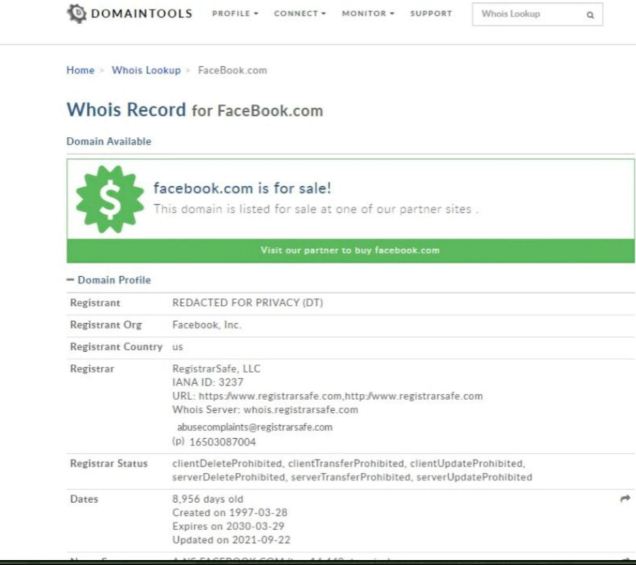
Task: Click 'Whois Server: whois.registrarsafe.com' text
Action: pyautogui.click(x=265, y=410)
